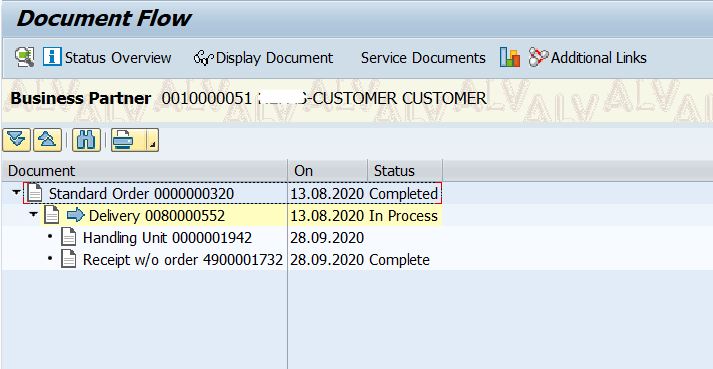Open Status Overview
The height and width of the screenshot is (369, 713).
(107, 58)
